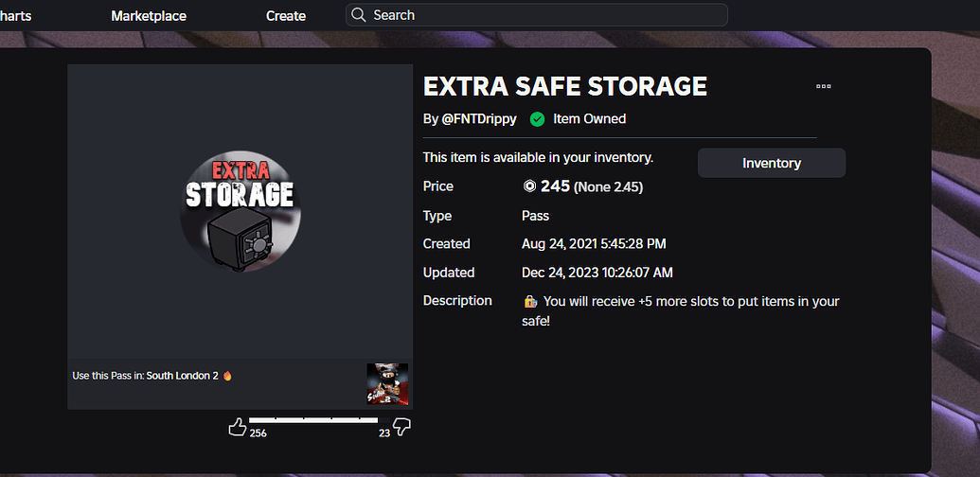Click the Robux currency icon beside 245
Image resolution: width=980 pixels, height=477 pixels.
[x=529, y=186]
